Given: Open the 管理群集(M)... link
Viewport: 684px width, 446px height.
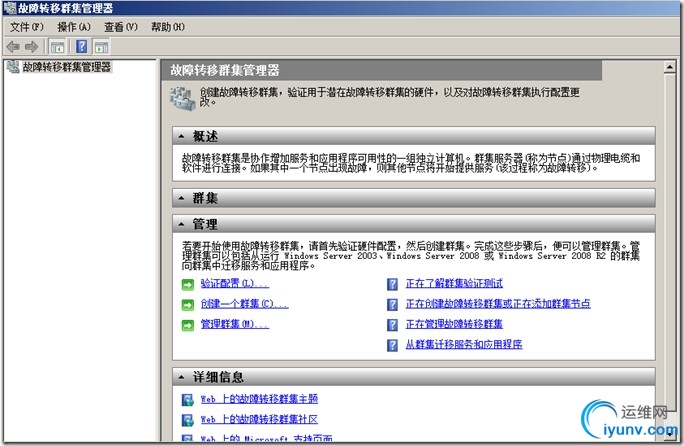Looking at the screenshot, I should (235, 324).
